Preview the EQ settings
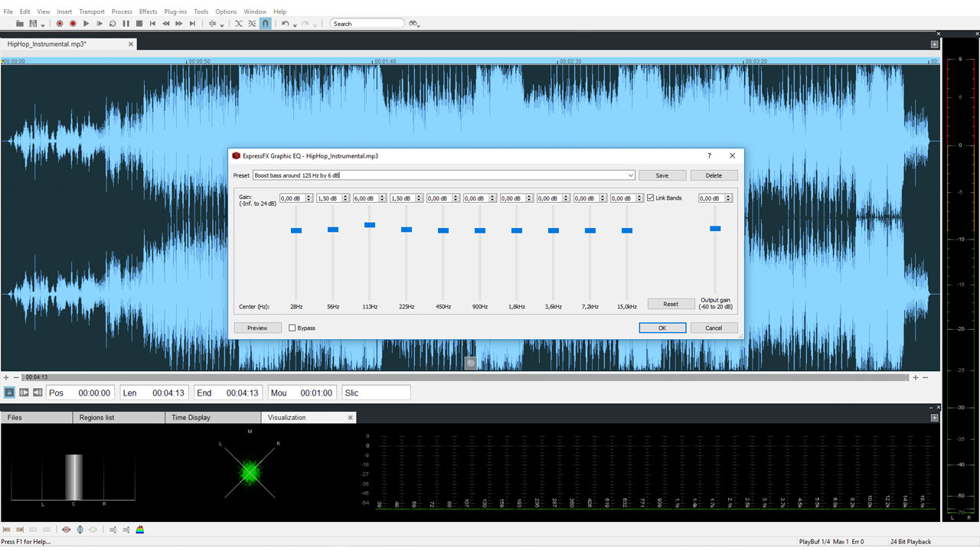The width and height of the screenshot is (980, 551). coord(257,328)
